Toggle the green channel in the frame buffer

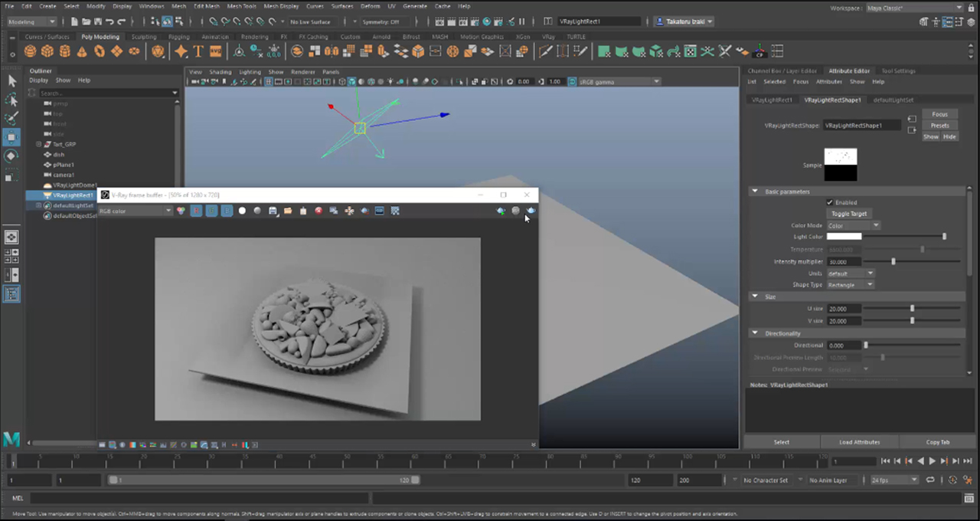click(211, 211)
